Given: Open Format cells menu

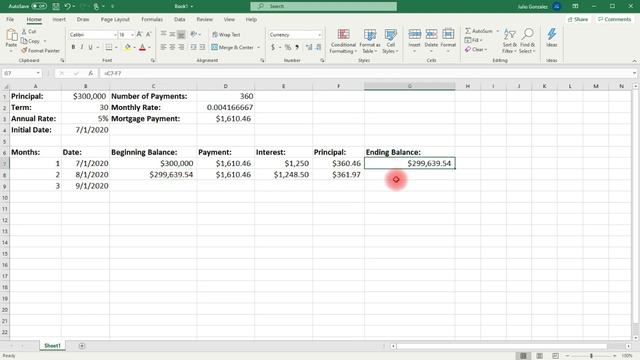Looking at the screenshot, I should click(448, 40).
